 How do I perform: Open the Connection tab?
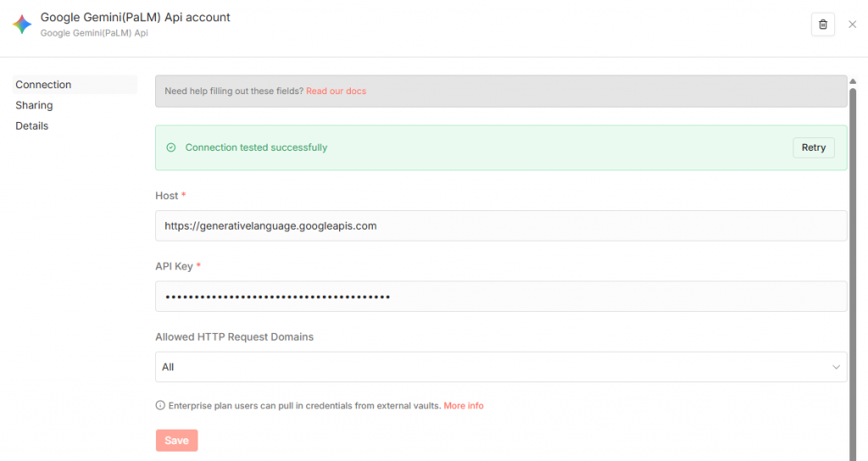tap(75, 85)
